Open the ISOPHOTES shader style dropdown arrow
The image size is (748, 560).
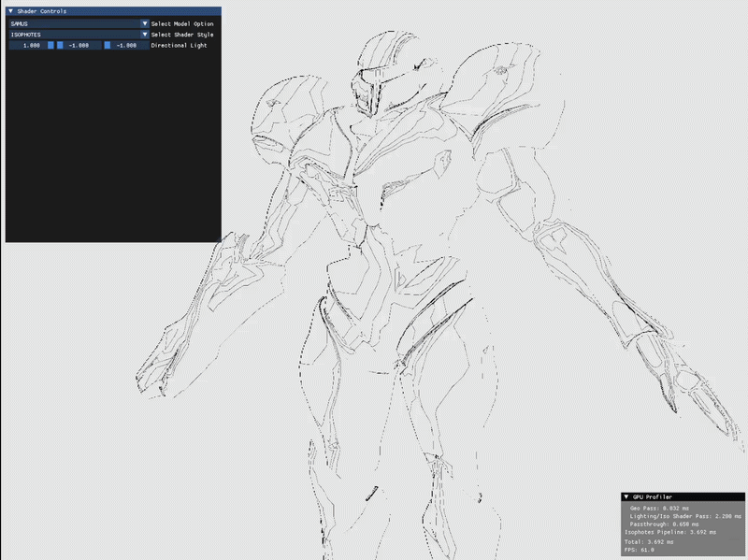click(x=145, y=35)
